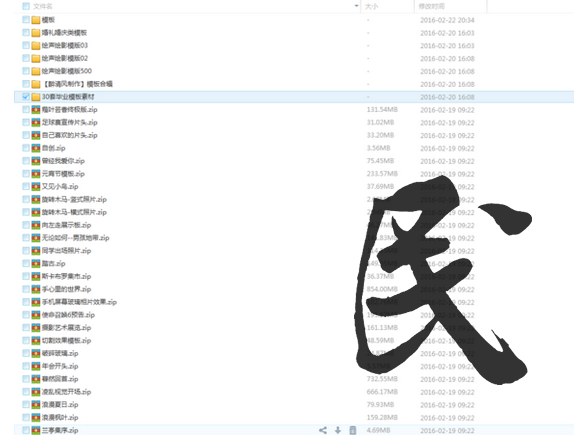The width and height of the screenshot is (582, 435).
Task: Click the 2016-02-22 20:34 modified date
Action: 447,20
